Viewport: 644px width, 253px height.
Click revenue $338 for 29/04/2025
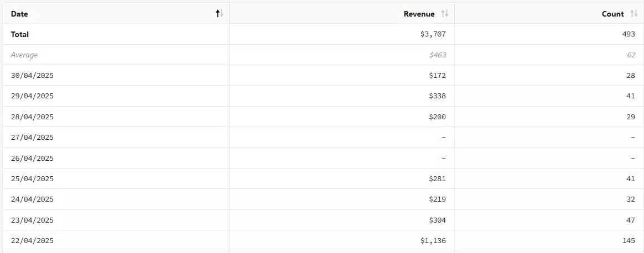pyautogui.click(x=438, y=96)
